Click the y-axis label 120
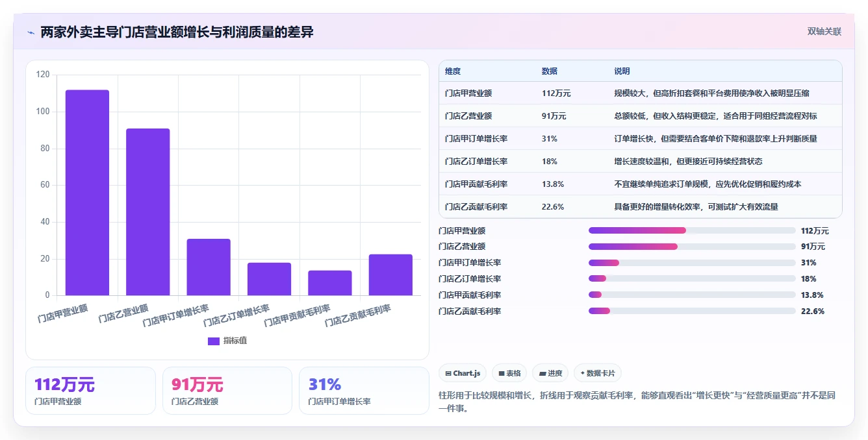The image size is (868, 440). coord(43,75)
